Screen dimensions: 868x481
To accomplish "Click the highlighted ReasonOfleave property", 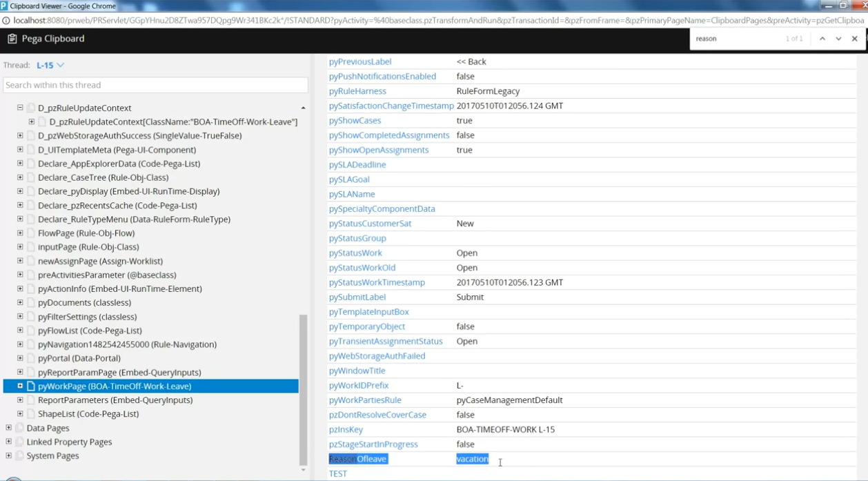I will pos(357,458).
